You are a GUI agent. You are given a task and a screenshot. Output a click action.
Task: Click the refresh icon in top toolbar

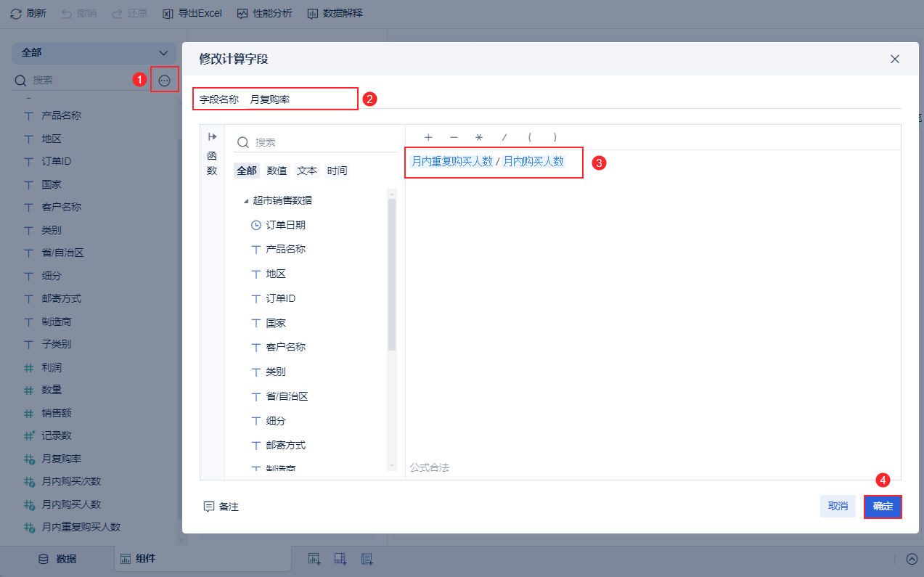[16, 13]
